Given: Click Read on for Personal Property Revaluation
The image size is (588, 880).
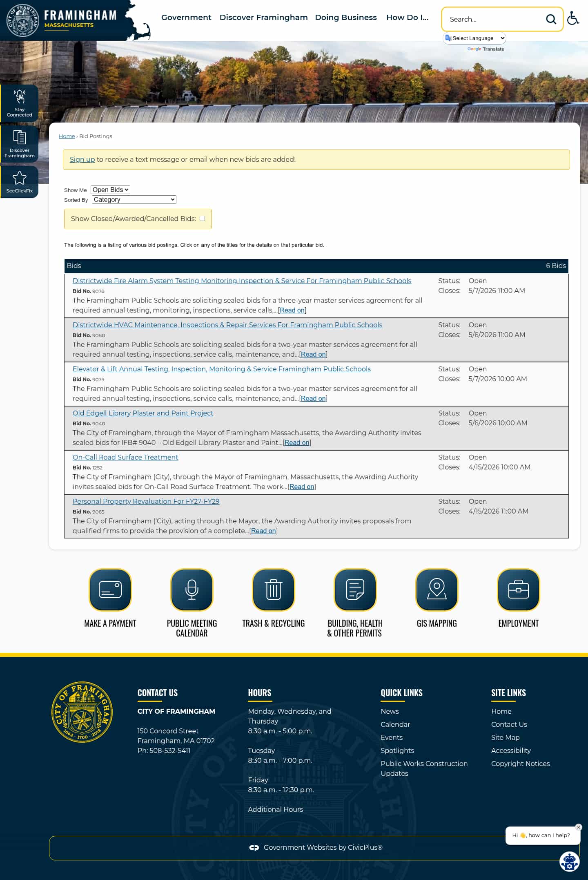Looking at the screenshot, I should [263, 531].
